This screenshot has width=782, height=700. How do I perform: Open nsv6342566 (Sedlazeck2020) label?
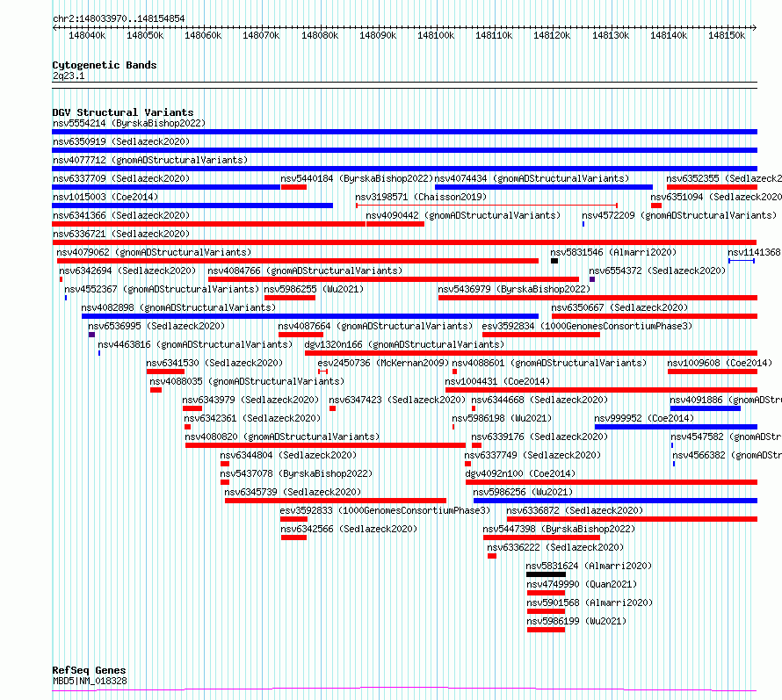[x=349, y=529]
